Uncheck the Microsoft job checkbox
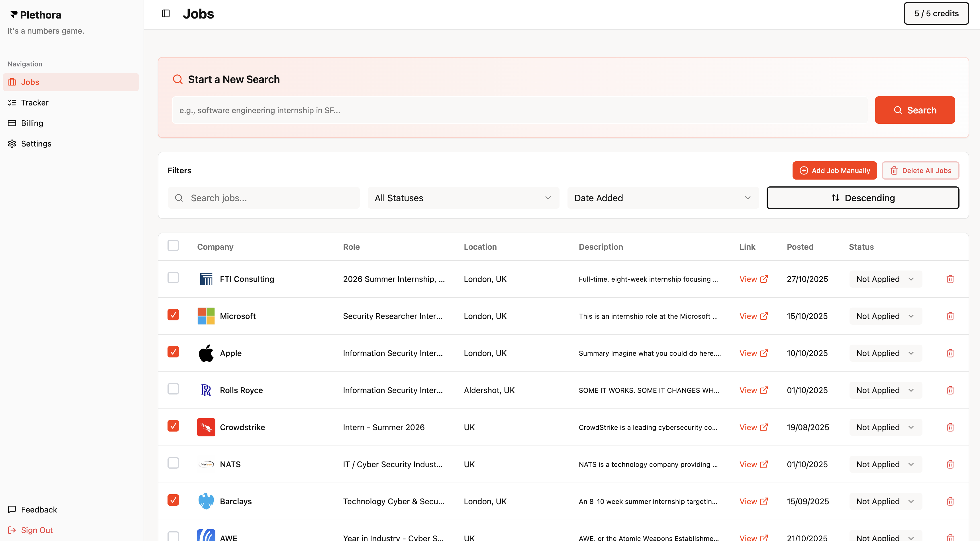980x541 pixels. pyautogui.click(x=173, y=315)
